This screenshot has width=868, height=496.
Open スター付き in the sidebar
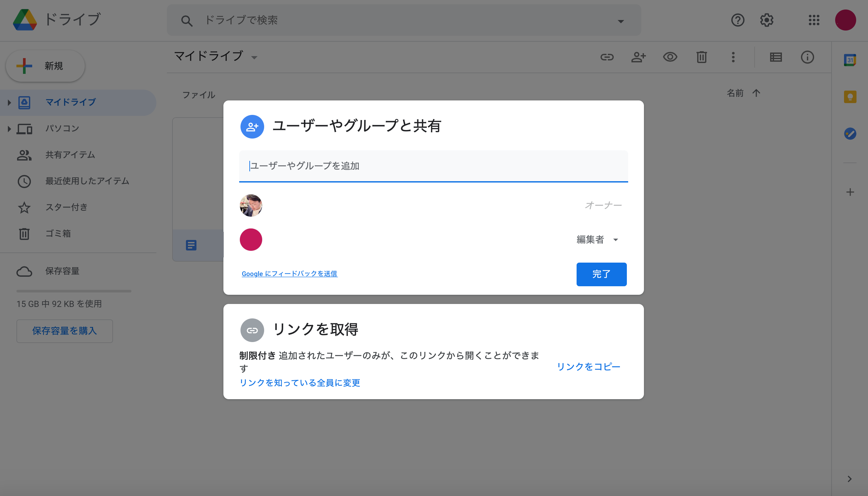point(66,207)
